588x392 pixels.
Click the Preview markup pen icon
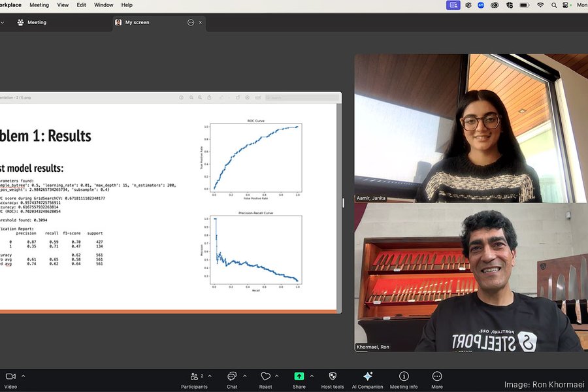tap(247, 97)
